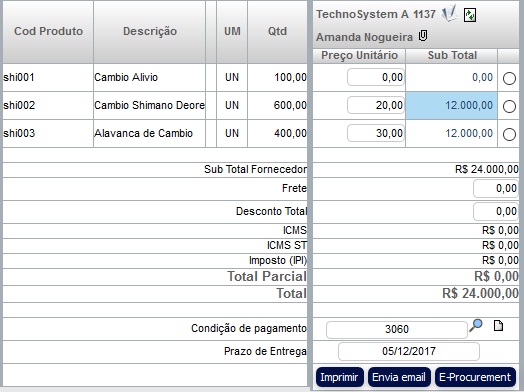Click the Imposto (IPI) label
The image size is (524, 392).
coord(278,260)
